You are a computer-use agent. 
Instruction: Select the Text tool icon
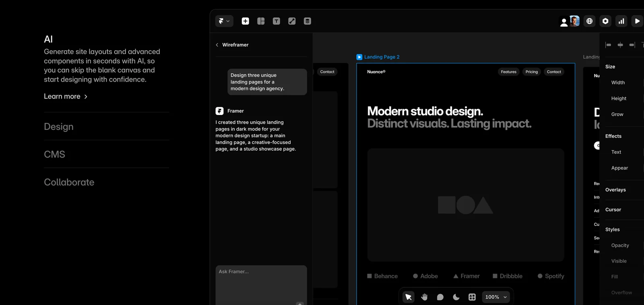coord(276,21)
